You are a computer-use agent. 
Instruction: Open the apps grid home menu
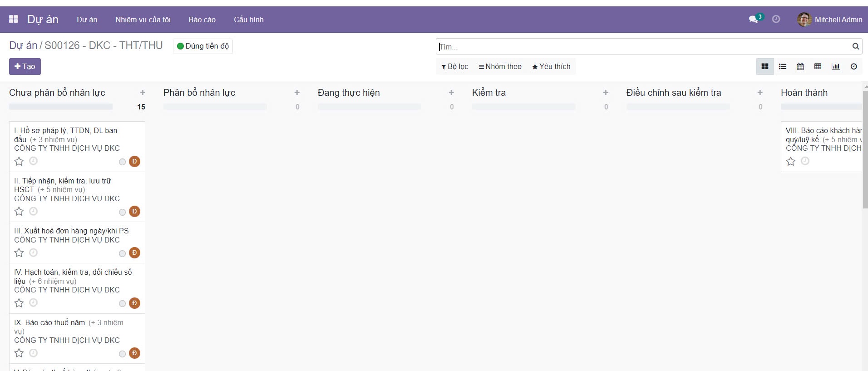coord(14,19)
